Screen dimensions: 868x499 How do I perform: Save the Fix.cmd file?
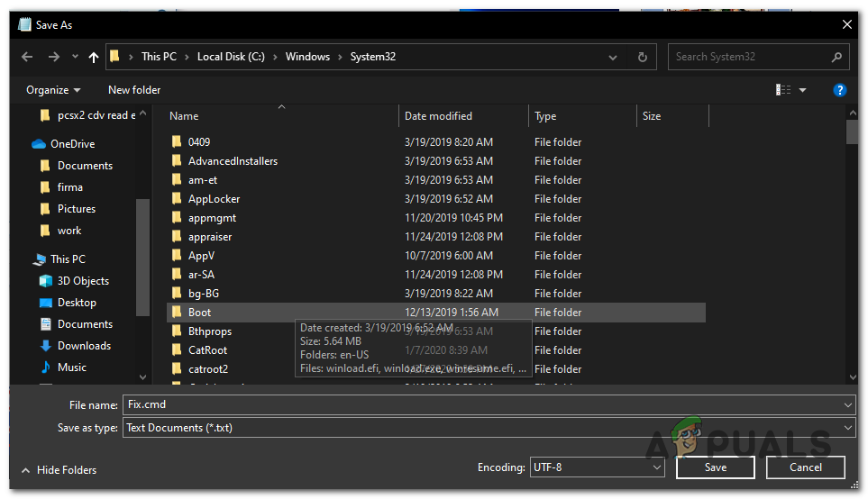(x=715, y=467)
